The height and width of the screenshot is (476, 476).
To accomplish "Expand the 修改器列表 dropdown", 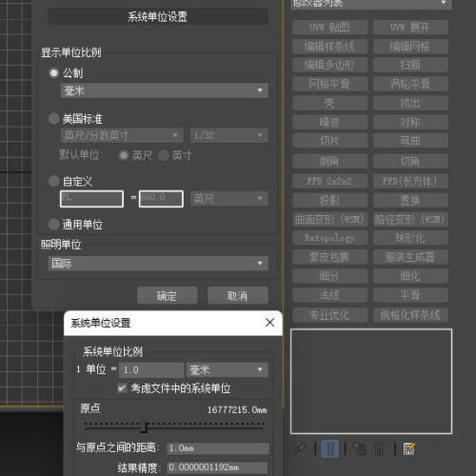I will pos(371,4).
